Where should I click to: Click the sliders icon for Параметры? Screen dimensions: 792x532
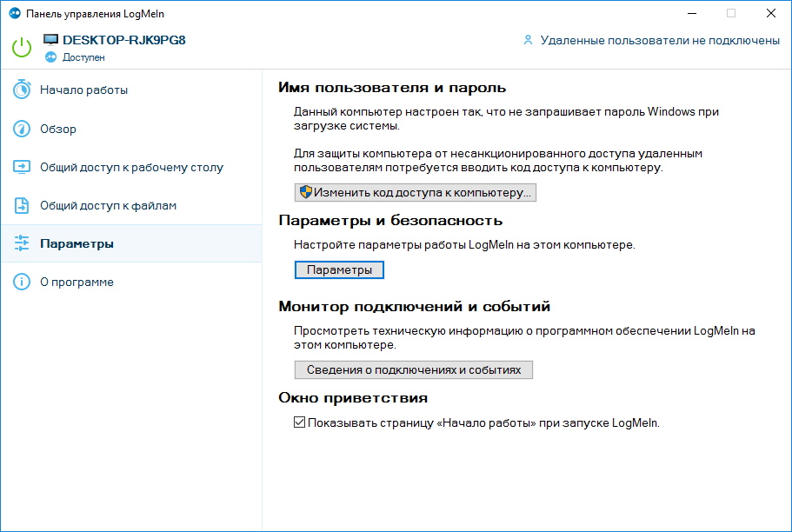(22, 243)
